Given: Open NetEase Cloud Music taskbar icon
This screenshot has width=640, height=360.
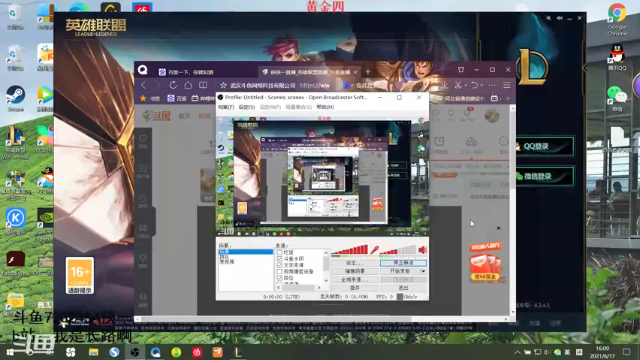Looking at the screenshot, I should coord(197,352).
